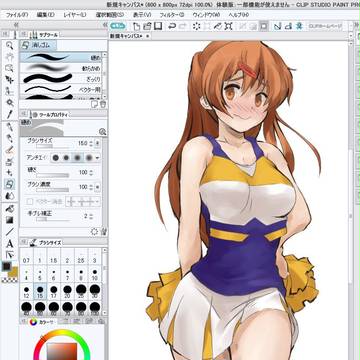Screen dimensions: 360x360
Task: Expand anti-aliasing options dropdown arrow
Action: tap(97, 158)
